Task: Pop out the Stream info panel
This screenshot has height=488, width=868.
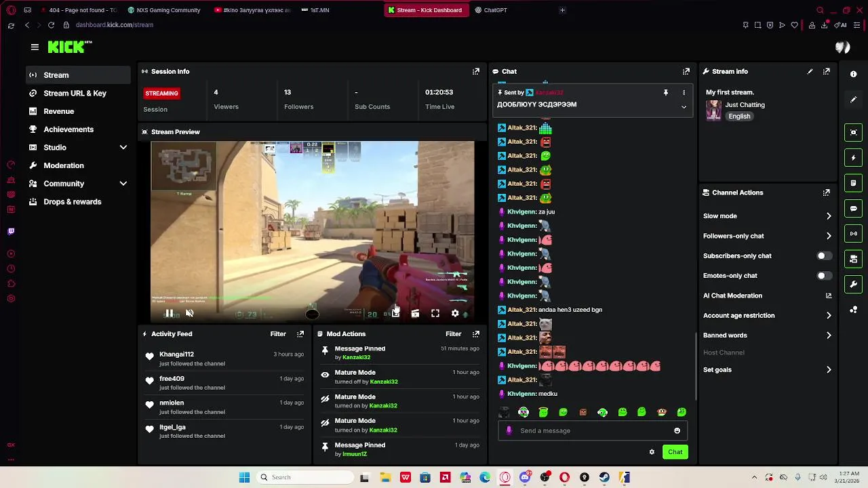Action: (827, 71)
